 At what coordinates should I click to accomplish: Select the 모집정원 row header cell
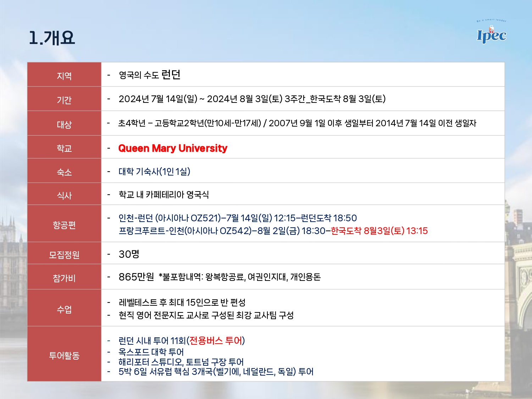point(64,254)
